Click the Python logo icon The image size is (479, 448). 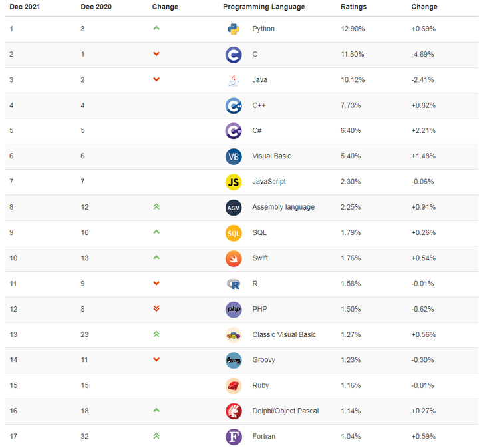pyautogui.click(x=233, y=29)
